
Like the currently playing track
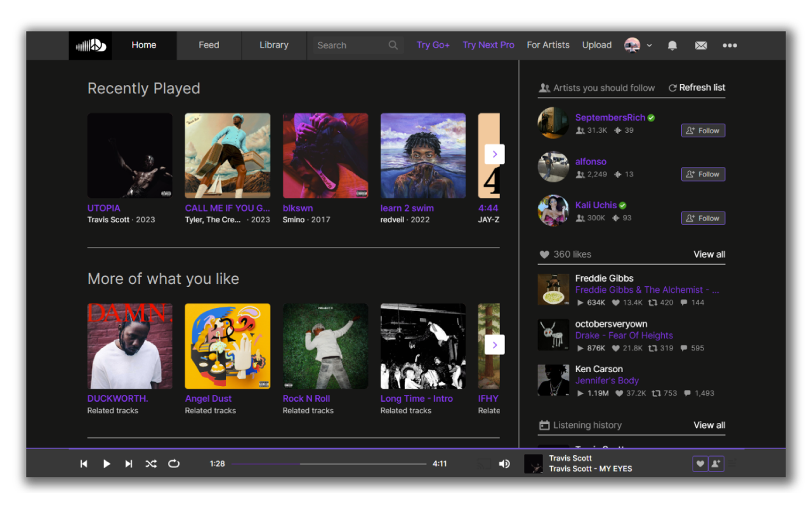pos(700,464)
